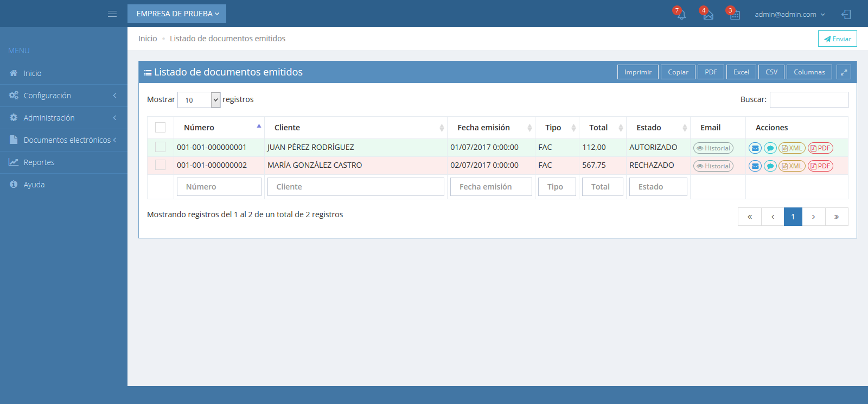
Task: Focus the Cliente filter field
Action: (x=356, y=187)
